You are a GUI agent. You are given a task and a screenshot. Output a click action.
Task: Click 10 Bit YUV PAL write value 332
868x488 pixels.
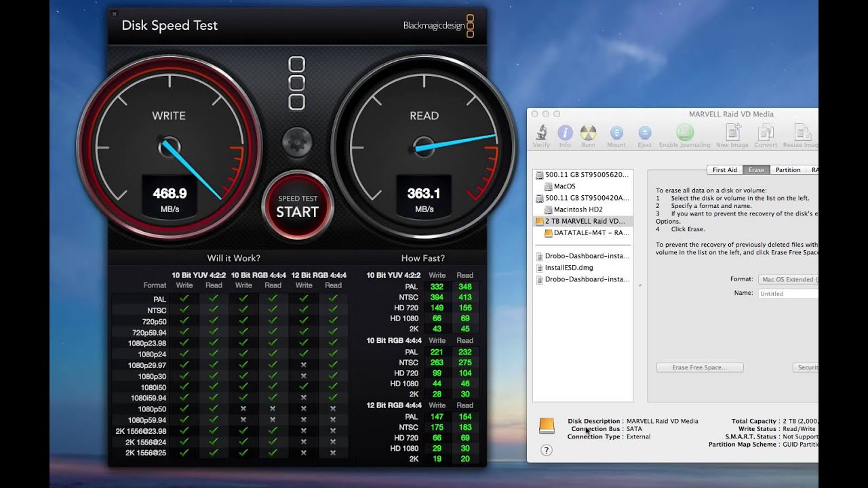coord(437,287)
